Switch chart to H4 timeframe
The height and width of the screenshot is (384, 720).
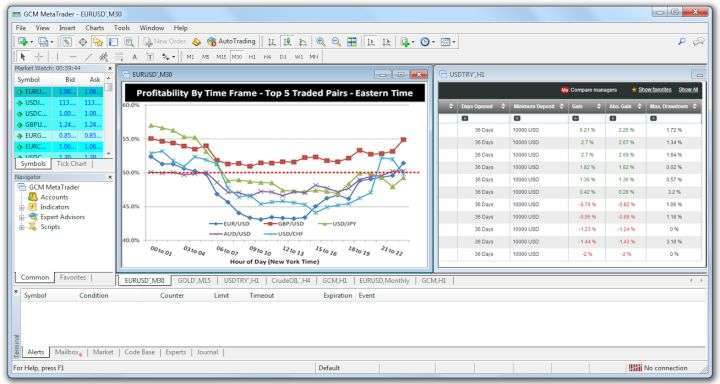[x=267, y=57]
